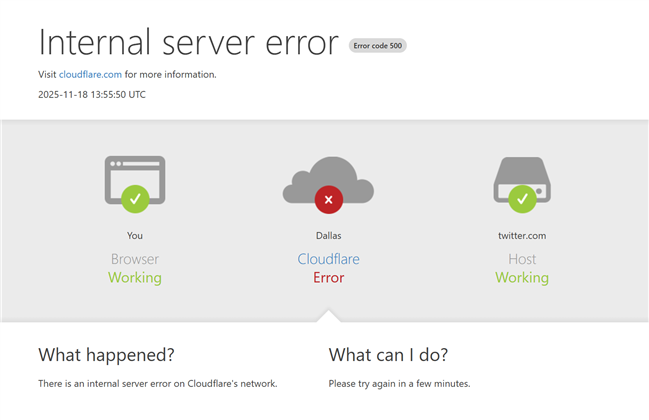
Task: Click the Error code 500 badge
Action: pos(378,45)
